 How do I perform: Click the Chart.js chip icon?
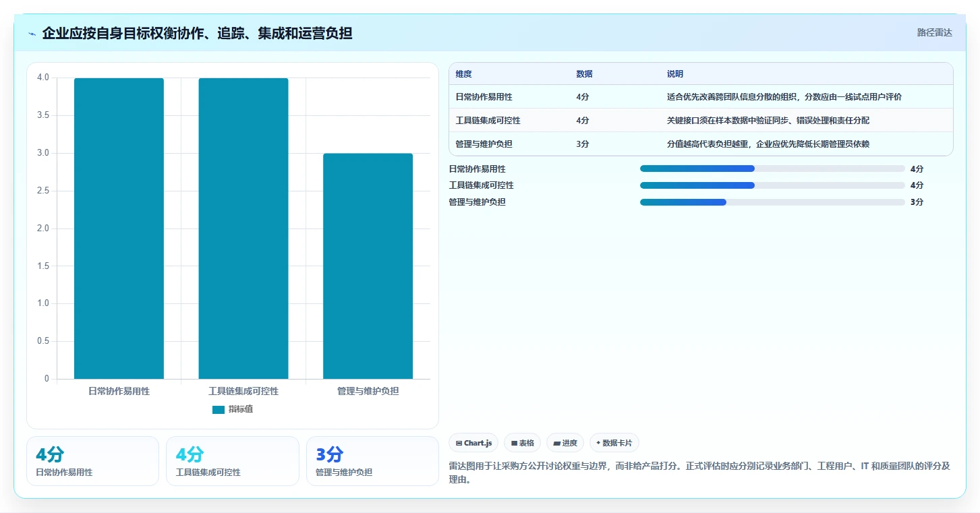459,444
